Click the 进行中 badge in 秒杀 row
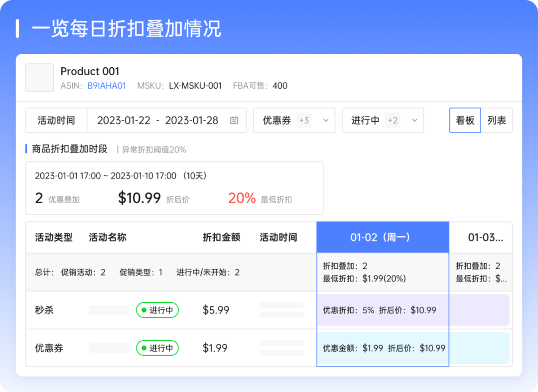538x392 pixels. click(157, 310)
